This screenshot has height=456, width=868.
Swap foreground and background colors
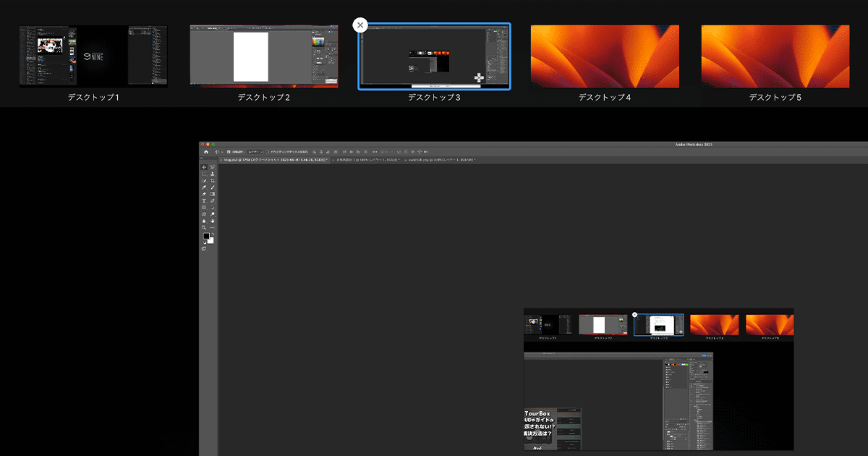click(x=211, y=234)
